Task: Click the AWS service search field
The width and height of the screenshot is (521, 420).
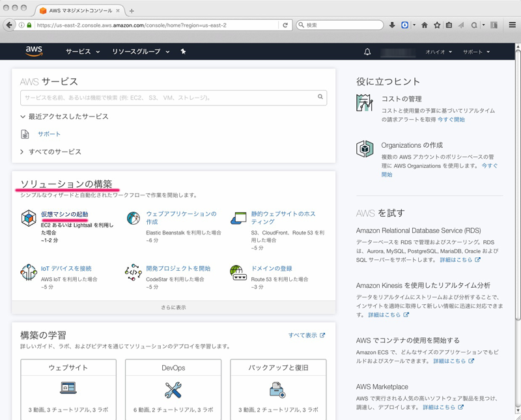Action: 173,98
